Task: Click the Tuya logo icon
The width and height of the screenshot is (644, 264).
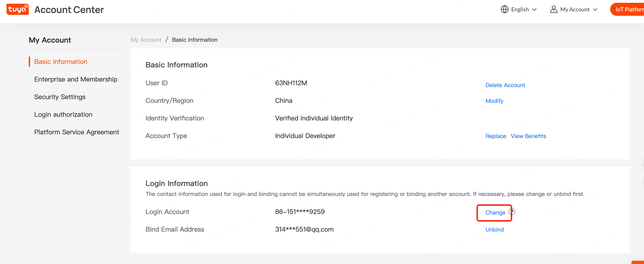Action: (x=17, y=9)
